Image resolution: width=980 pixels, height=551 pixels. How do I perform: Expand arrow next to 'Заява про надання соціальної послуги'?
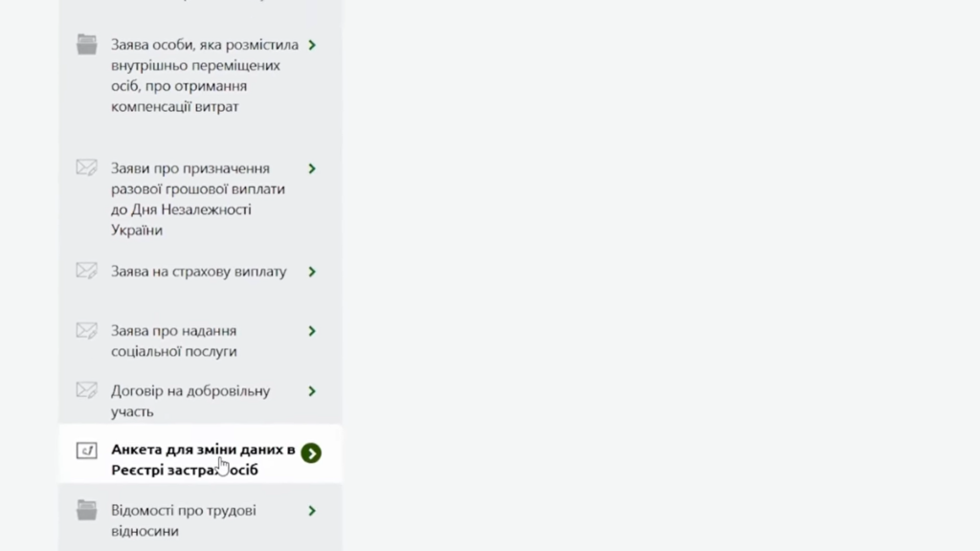click(312, 331)
